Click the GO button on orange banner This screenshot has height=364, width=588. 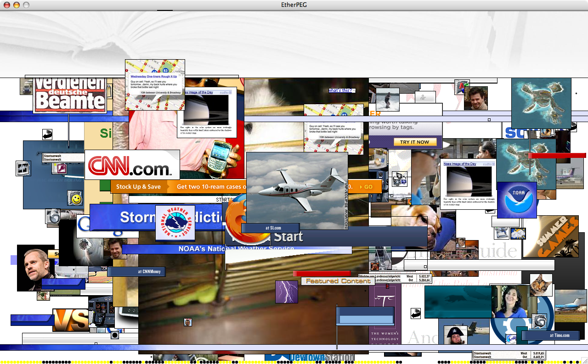(x=367, y=187)
